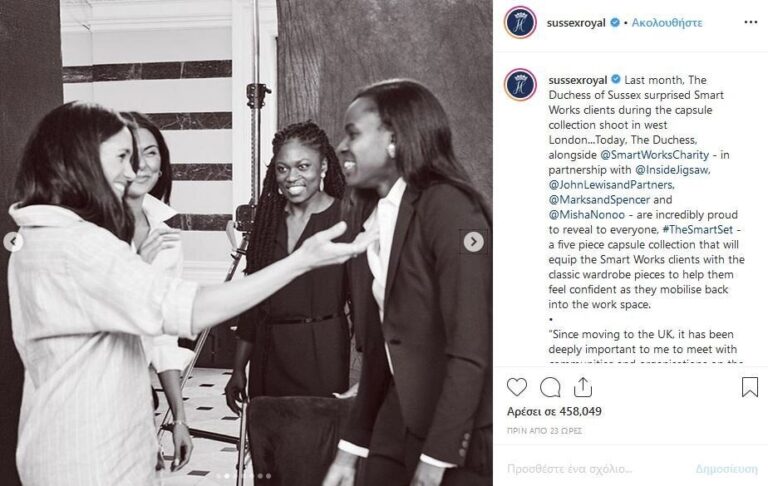View the likes count 458,049
This screenshot has width=768, height=486.
click(554, 412)
